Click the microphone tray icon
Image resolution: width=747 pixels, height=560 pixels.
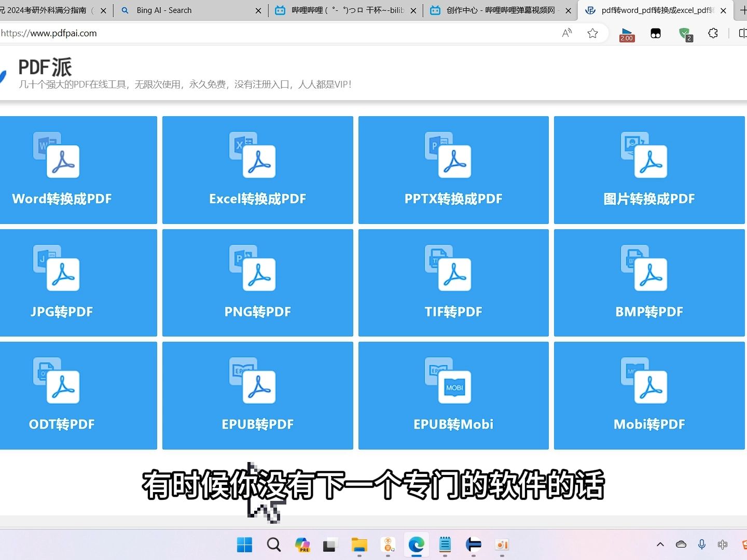point(702,544)
